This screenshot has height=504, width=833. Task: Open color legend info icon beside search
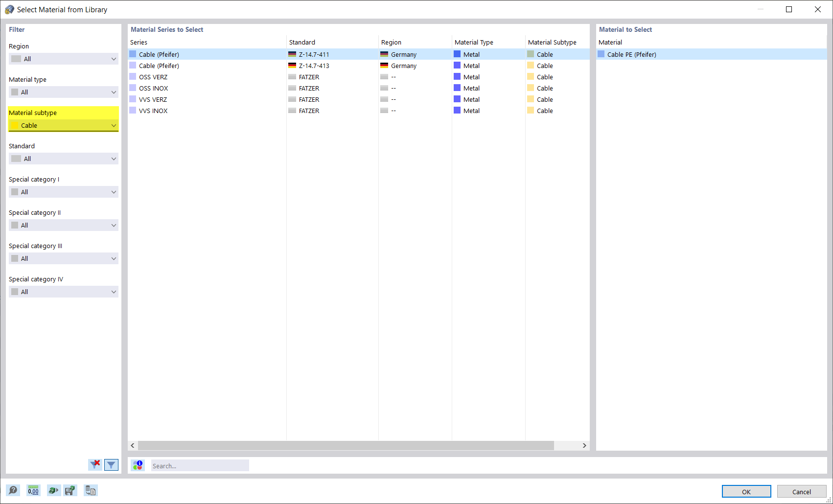coord(138,465)
